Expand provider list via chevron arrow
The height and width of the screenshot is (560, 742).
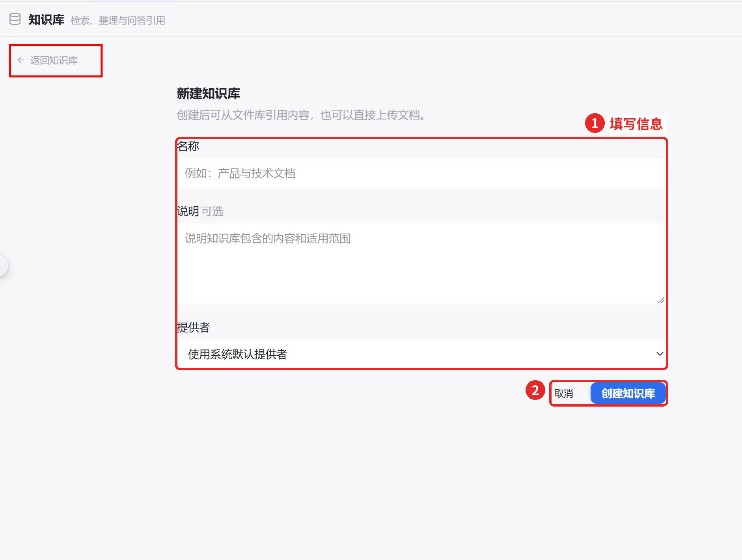point(660,354)
